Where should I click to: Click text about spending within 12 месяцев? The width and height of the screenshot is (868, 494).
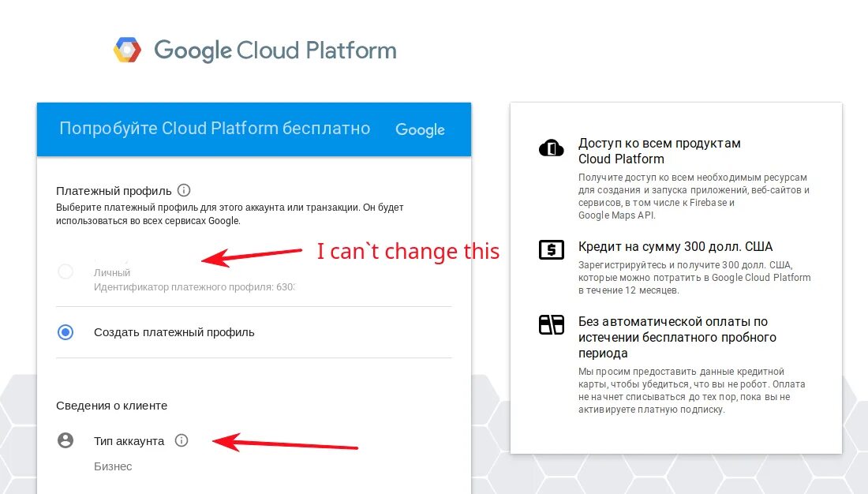point(694,278)
